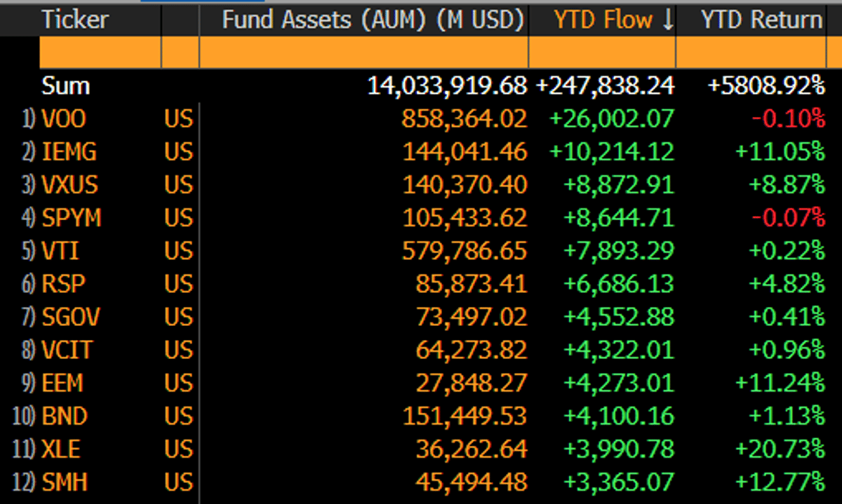This screenshot has width=842, height=504.
Task: Sort by Fund Assets (AUM) column header
Action: coord(372,19)
